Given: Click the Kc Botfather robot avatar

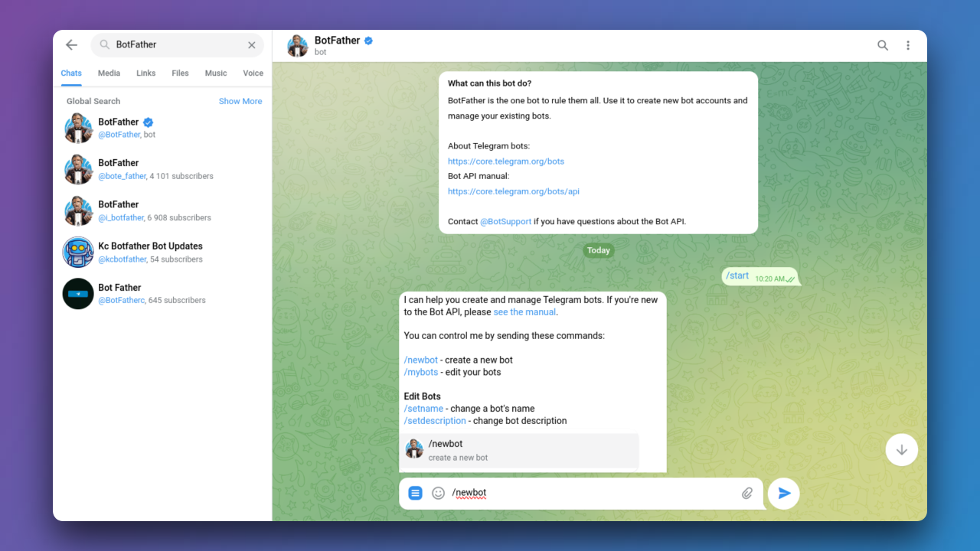Looking at the screenshot, I should point(78,253).
